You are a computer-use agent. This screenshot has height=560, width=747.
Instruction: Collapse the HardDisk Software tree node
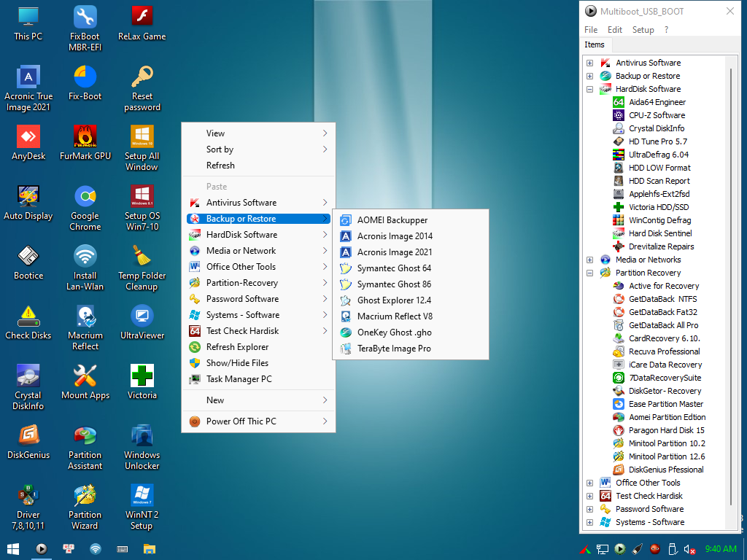(x=589, y=89)
